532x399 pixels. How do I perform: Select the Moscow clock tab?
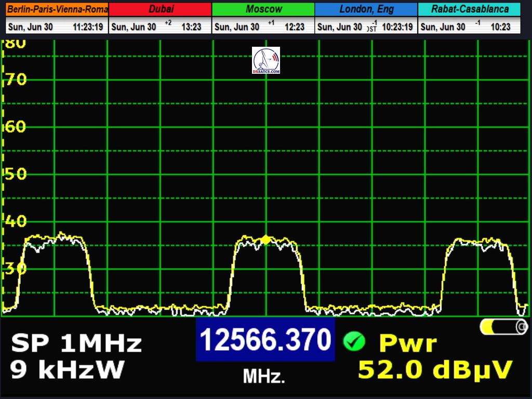(x=263, y=9)
